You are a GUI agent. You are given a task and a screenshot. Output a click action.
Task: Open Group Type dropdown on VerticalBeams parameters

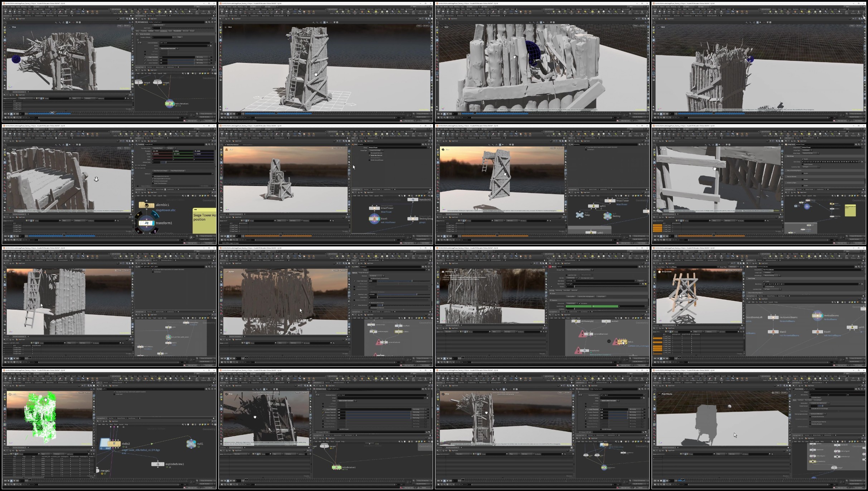[x=768, y=272]
